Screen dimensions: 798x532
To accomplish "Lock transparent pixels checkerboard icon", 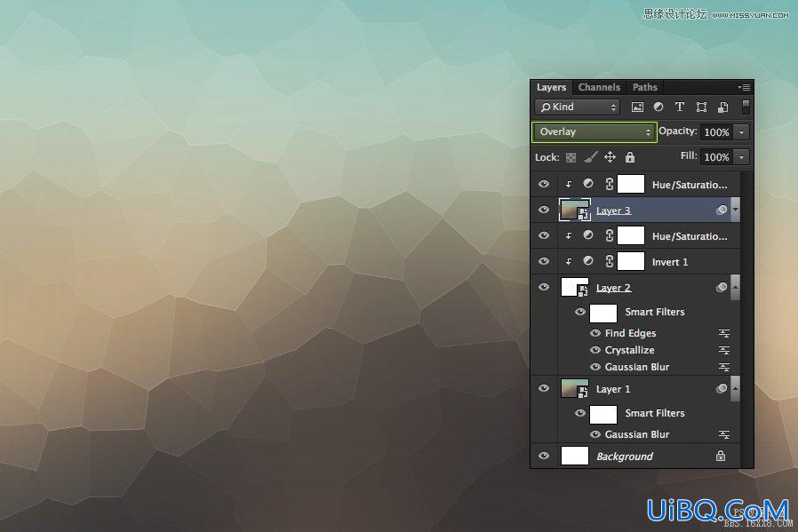I will coord(571,158).
